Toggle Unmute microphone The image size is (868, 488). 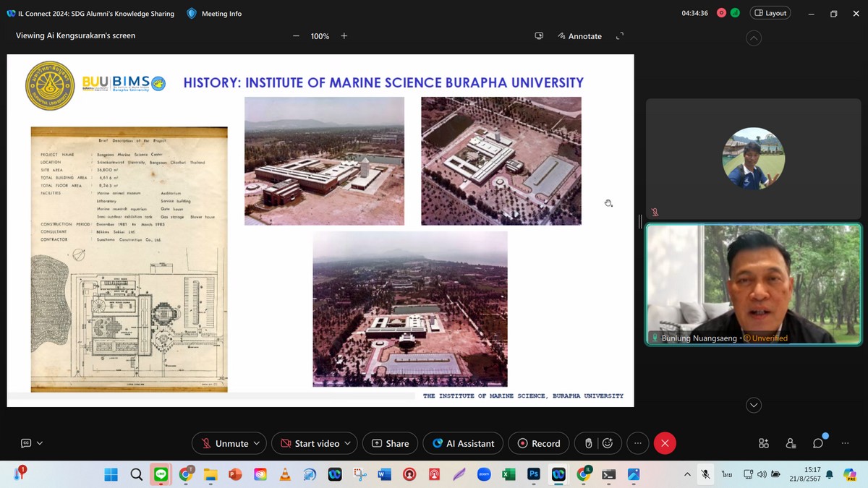coord(225,443)
